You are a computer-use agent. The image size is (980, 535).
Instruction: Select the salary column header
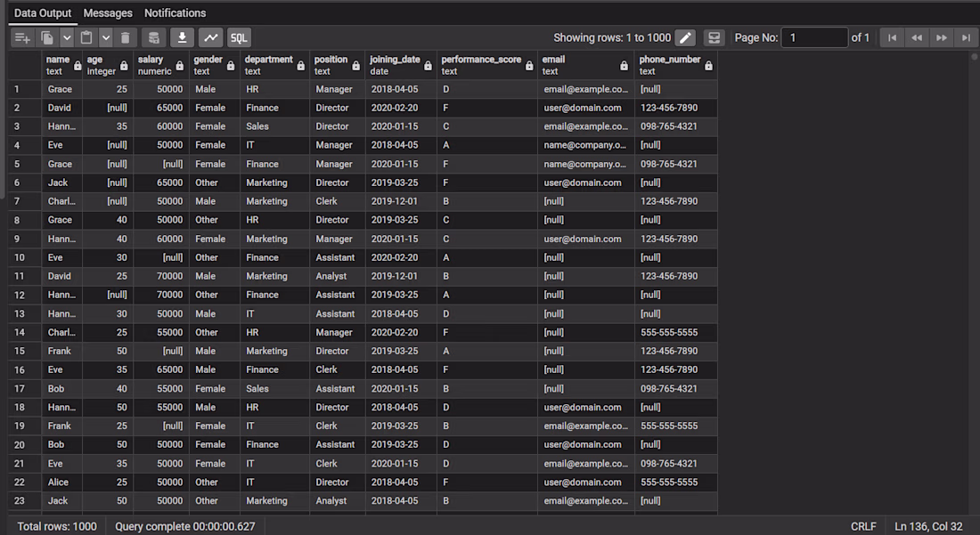(x=160, y=65)
